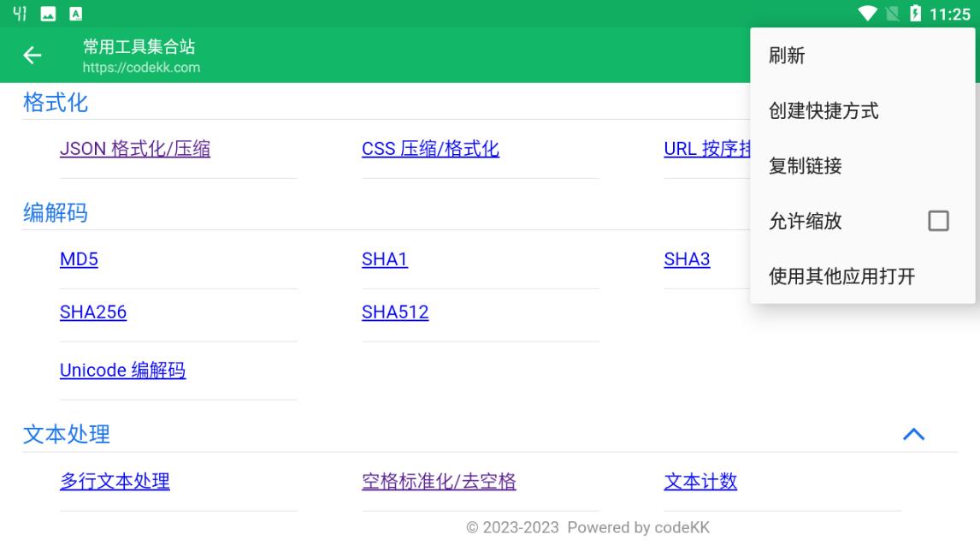This screenshot has width=980, height=552.
Task: Open the MD5 hashing tool
Action: pos(80,259)
